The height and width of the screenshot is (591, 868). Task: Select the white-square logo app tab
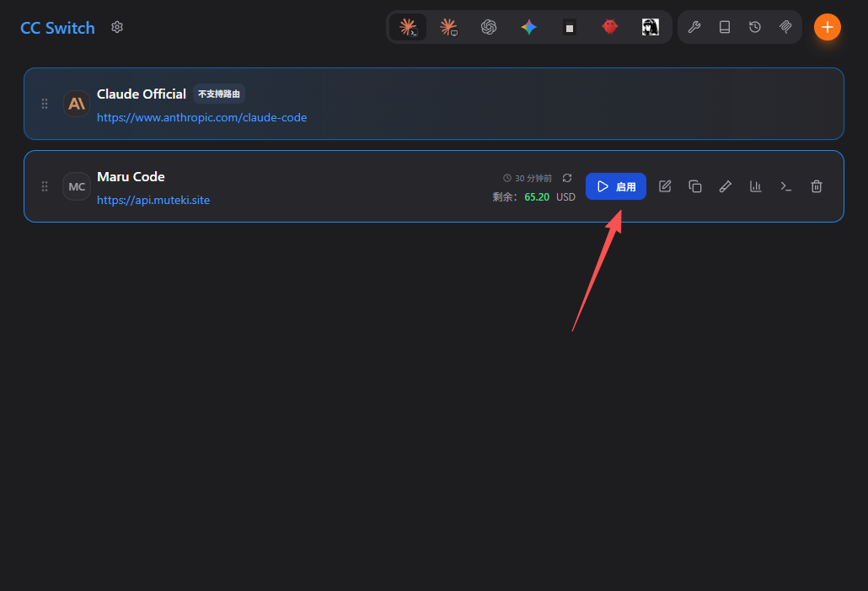tap(570, 27)
